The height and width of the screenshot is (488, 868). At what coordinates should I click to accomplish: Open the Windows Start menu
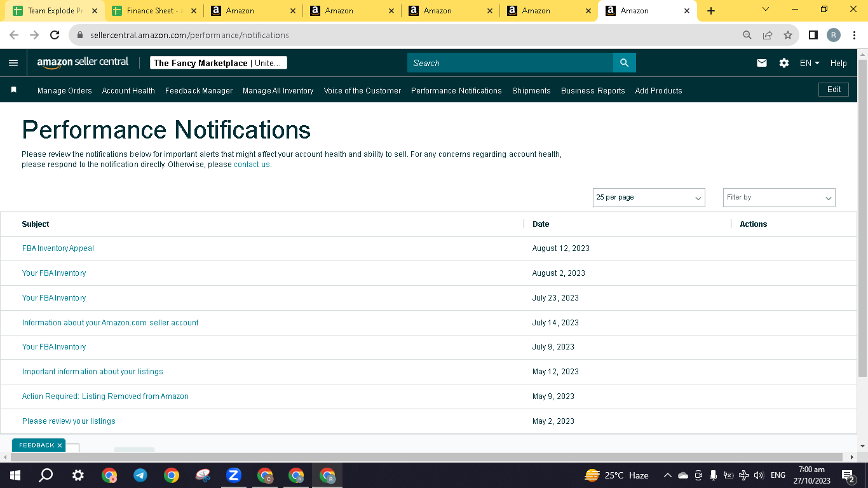tap(15, 475)
